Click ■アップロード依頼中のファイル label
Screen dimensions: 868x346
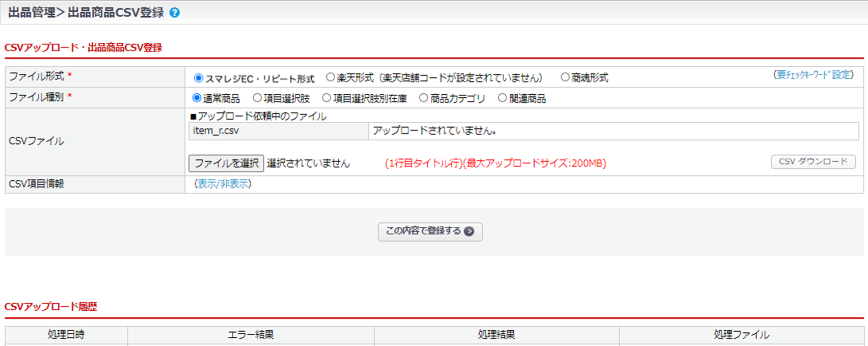pos(258,116)
